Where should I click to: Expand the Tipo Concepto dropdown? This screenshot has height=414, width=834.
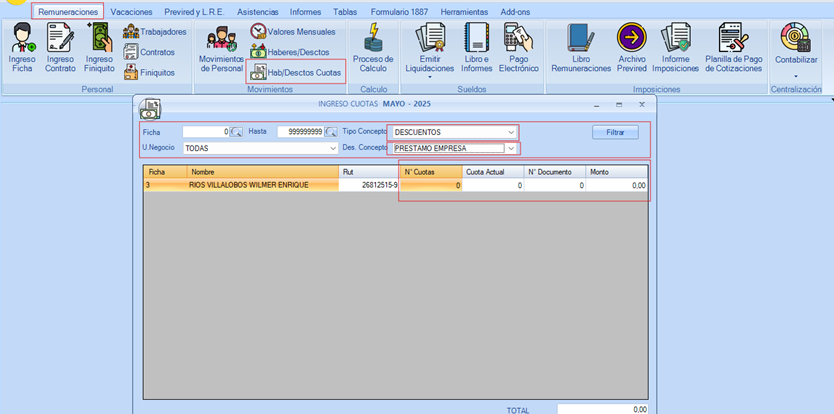pos(512,132)
